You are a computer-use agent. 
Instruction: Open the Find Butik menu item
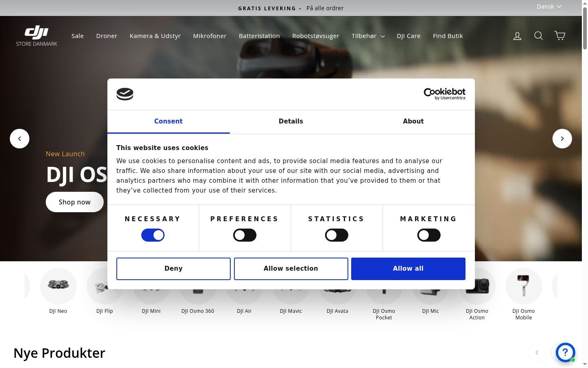coord(448,36)
